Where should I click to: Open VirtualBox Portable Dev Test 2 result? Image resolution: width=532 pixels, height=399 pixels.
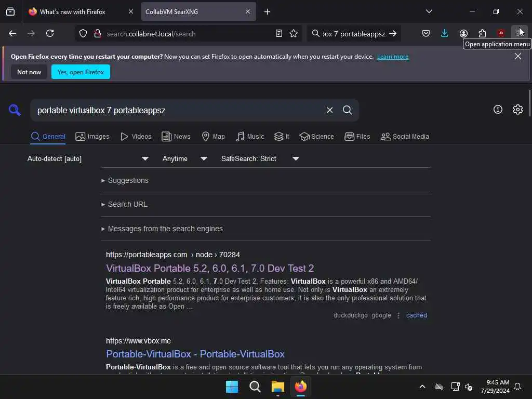point(210,269)
